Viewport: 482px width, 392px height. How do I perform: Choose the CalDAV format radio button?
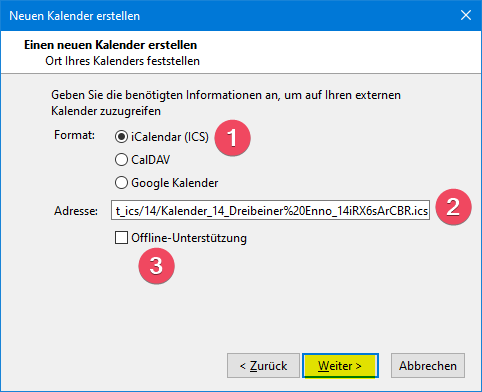point(121,160)
